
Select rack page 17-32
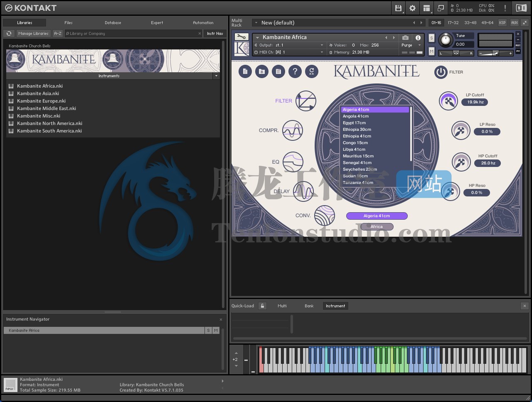click(453, 23)
